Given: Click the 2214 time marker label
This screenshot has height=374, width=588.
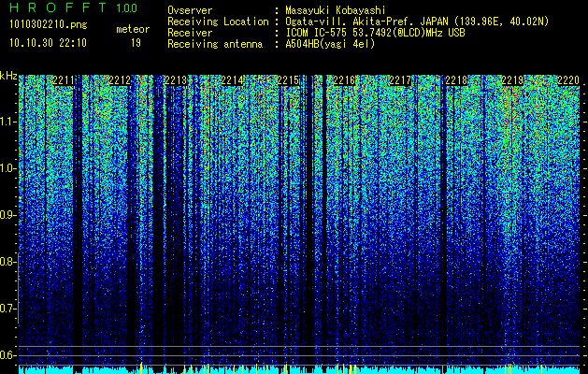Looking at the screenshot, I should [x=232, y=80].
